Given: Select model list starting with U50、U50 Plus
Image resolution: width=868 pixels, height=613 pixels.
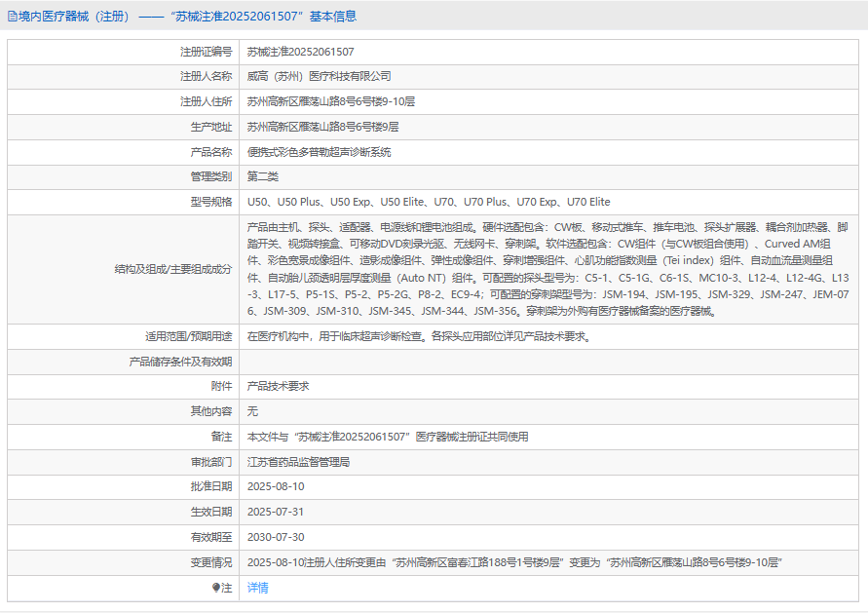Looking at the screenshot, I should 429,202.
